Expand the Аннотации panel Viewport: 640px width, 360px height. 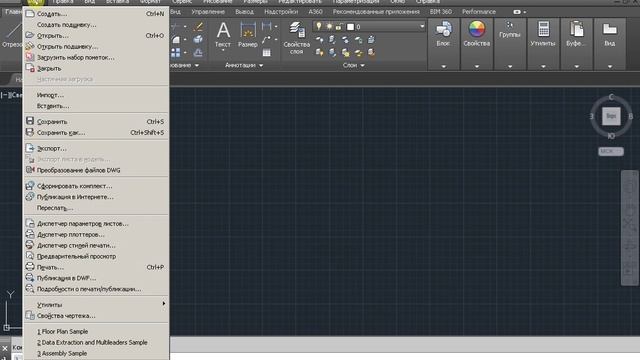(244, 65)
